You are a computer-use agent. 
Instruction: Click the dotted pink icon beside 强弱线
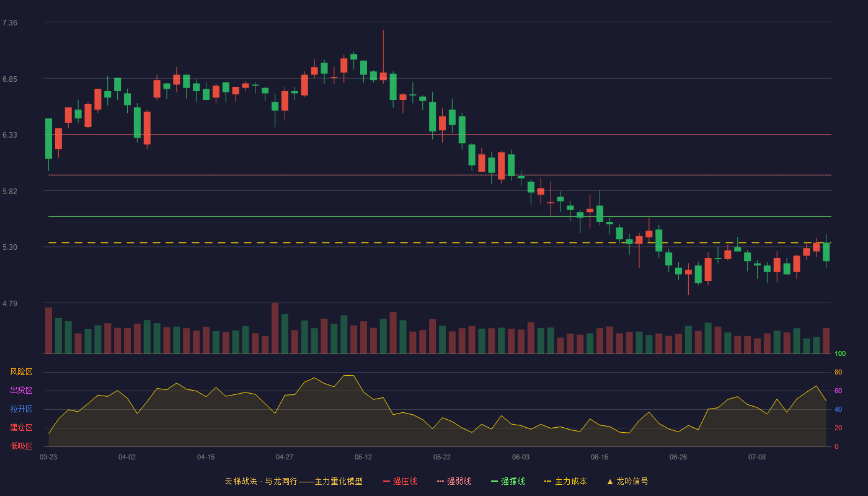[440, 481]
